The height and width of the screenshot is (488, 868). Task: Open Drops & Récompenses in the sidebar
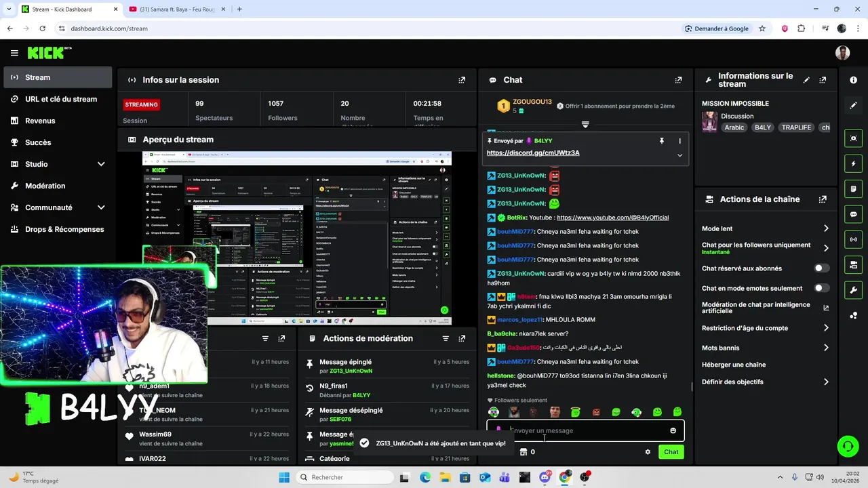pyautogui.click(x=58, y=229)
